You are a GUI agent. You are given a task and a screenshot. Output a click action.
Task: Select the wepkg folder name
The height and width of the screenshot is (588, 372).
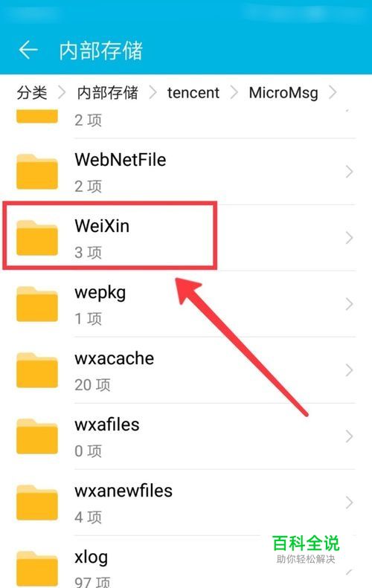[100, 293]
